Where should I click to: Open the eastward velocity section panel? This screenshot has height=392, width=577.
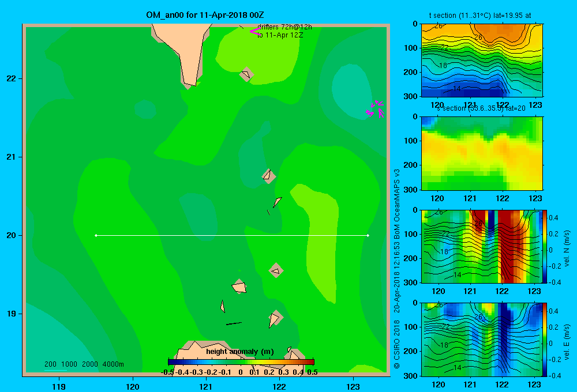tap(482, 340)
